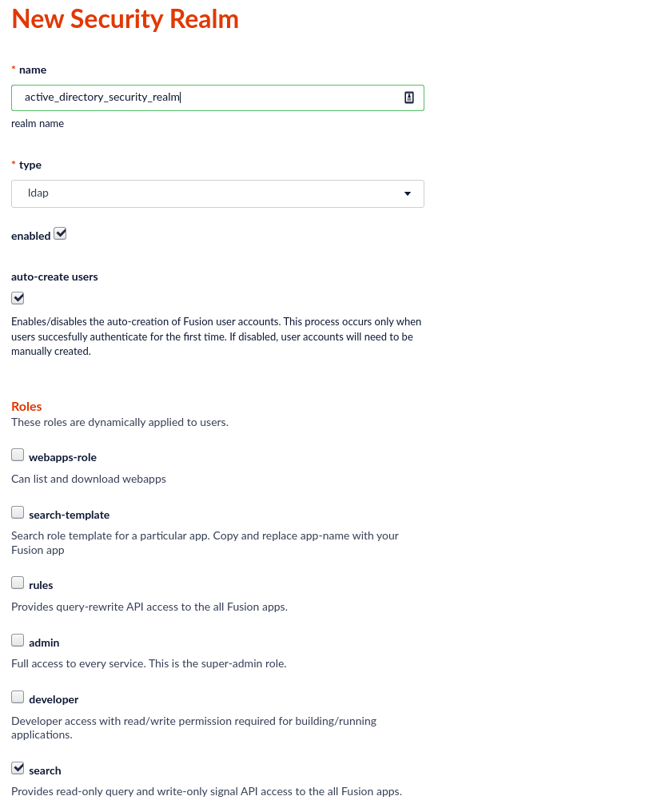665x812 pixels.
Task: Check the developer role checkbox
Action: click(18, 696)
